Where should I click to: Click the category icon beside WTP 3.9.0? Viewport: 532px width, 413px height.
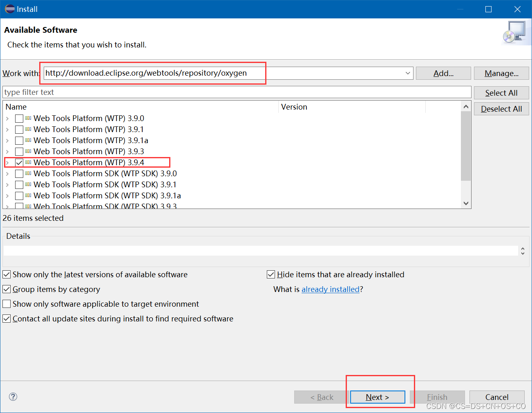coord(28,118)
